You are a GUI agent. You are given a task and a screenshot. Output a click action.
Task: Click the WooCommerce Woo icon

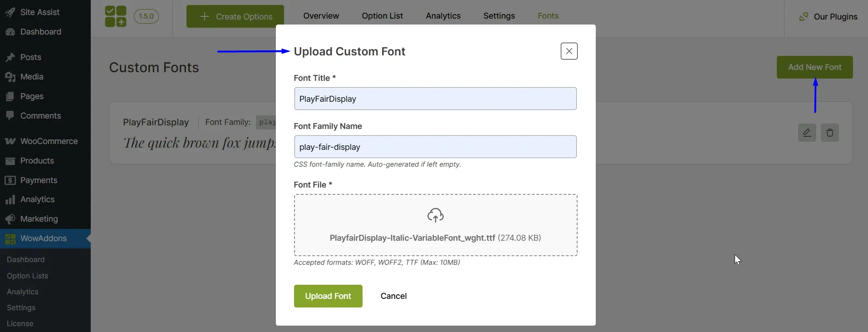10,141
